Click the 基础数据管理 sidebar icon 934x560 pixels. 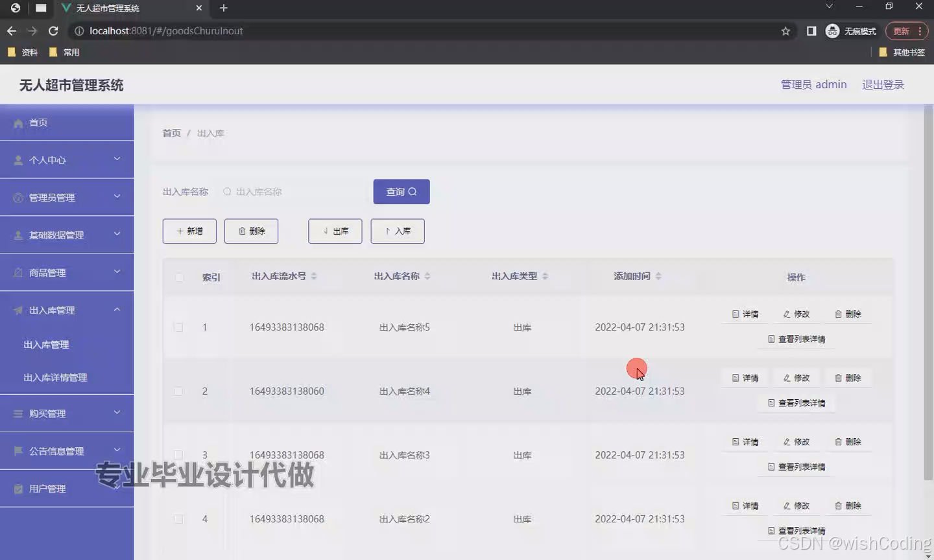click(x=18, y=235)
